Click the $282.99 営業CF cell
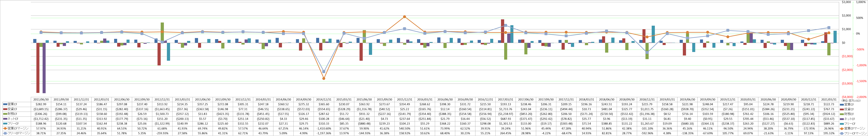868x136 pixels. click(41, 104)
